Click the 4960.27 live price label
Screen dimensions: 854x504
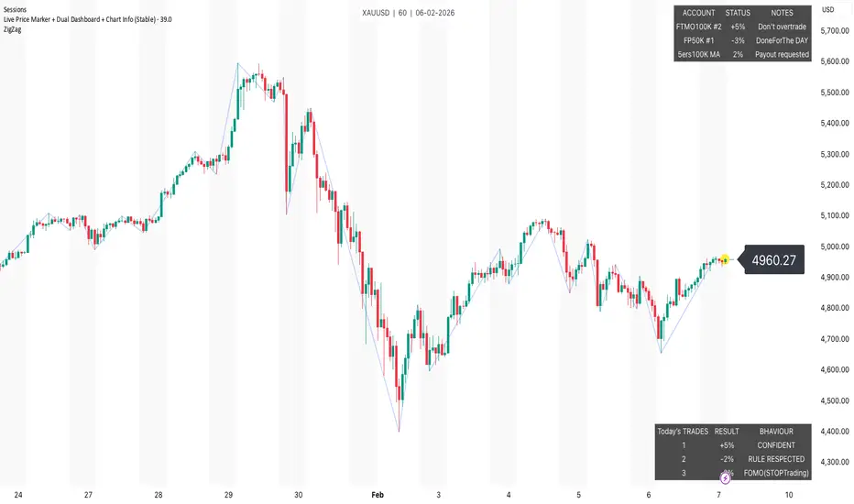pos(773,260)
